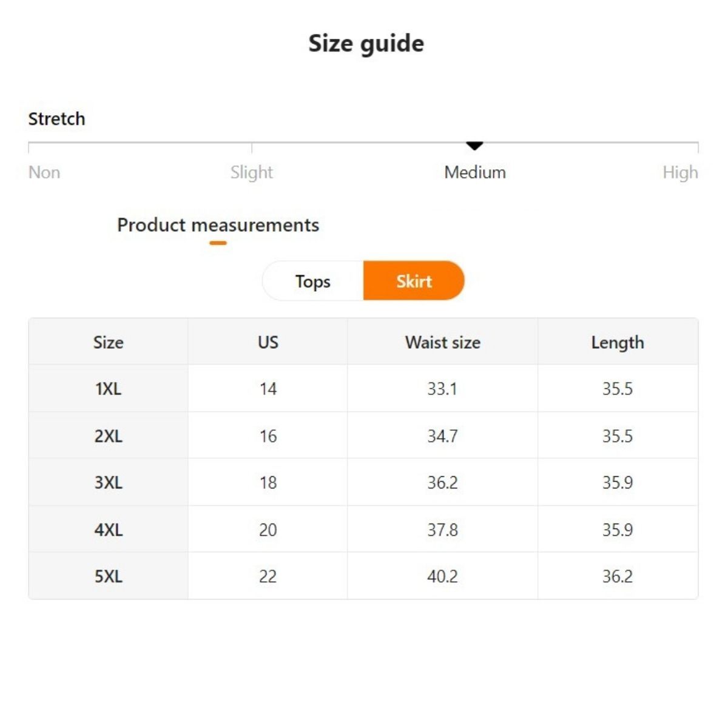The height and width of the screenshot is (728, 728).
Task: Click the Non stretch label
Action: tap(44, 172)
